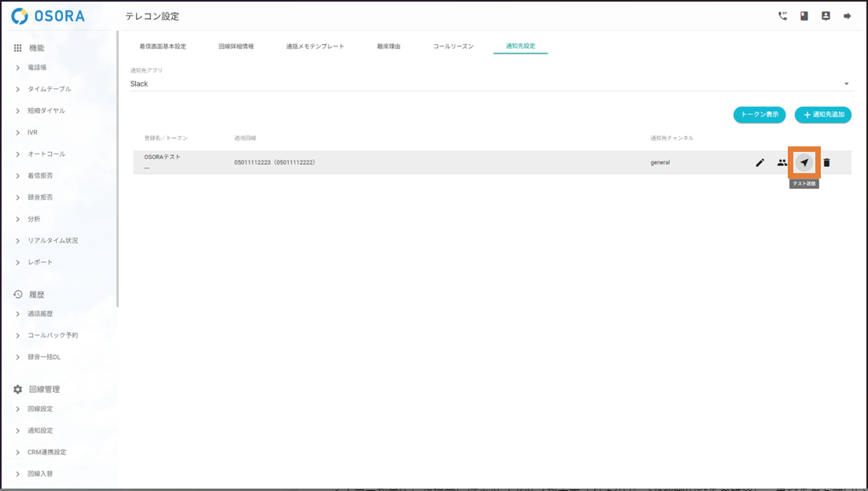868x491 pixels.
Task: Open the members icon in the OSORAテスト row
Action: (x=782, y=163)
